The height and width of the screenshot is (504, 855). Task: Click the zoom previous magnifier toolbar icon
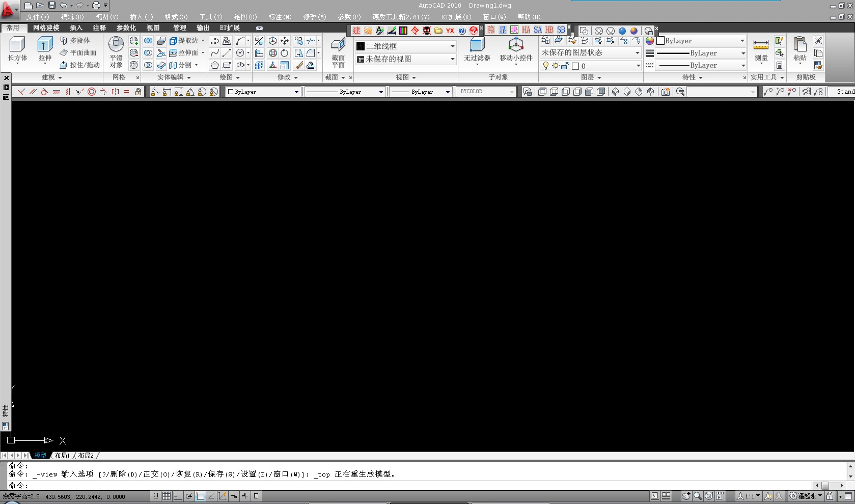pyautogui.click(x=680, y=92)
